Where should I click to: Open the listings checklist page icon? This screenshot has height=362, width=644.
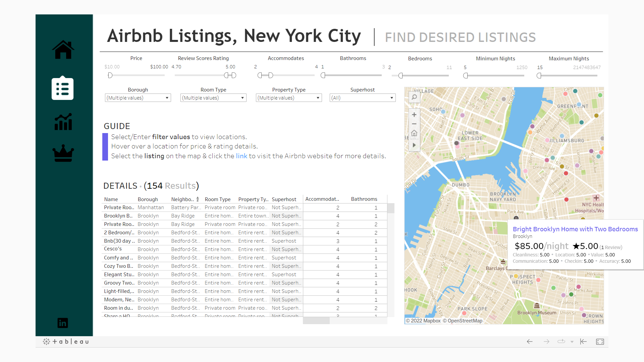click(x=63, y=88)
